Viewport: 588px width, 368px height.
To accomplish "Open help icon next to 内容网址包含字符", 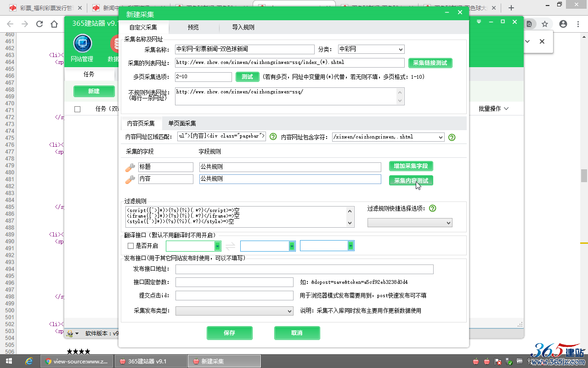I will tap(452, 137).
